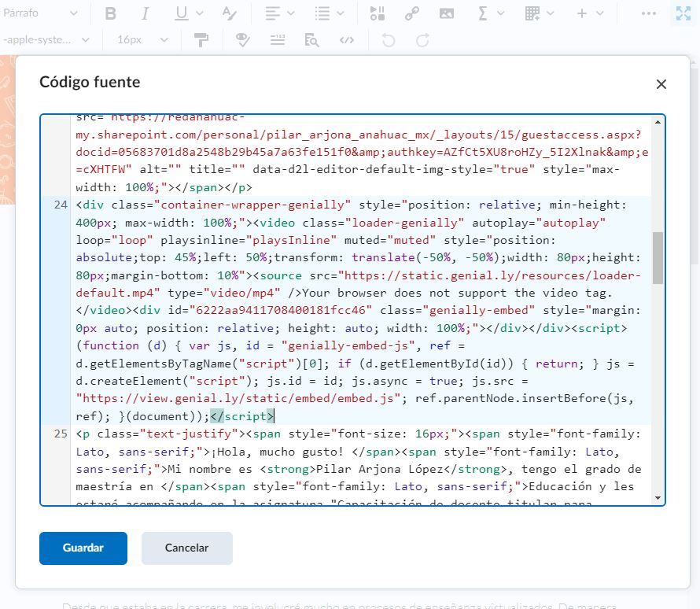Click the source code editor icon
The height and width of the screenshot is (609, 700).
346,40
